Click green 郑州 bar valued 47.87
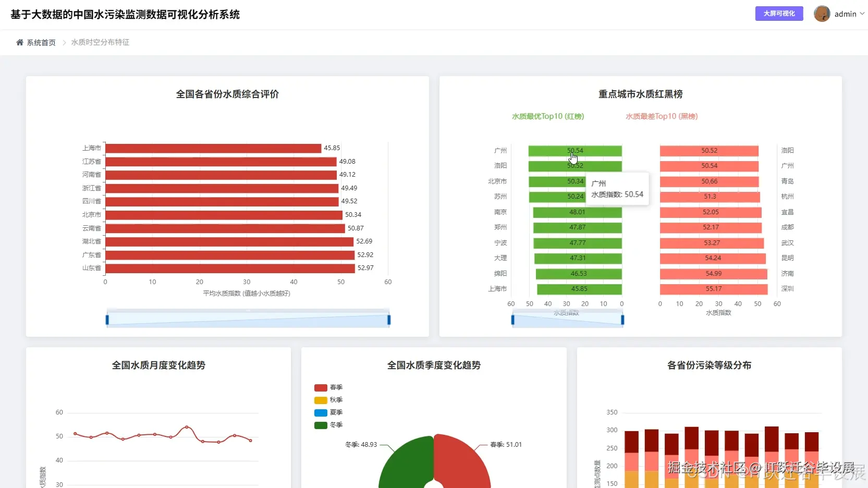Screen dimensions: 868x488 pos(577,227)
